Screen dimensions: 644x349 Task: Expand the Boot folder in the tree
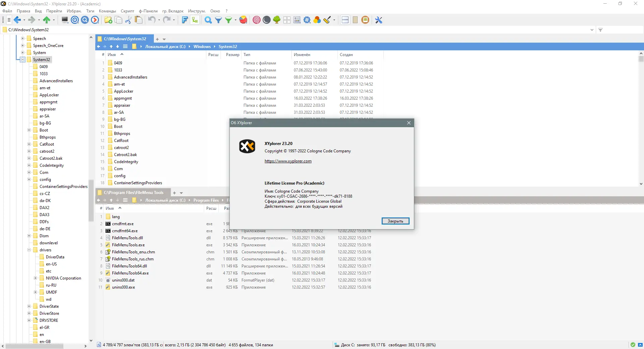pos(29,130)
